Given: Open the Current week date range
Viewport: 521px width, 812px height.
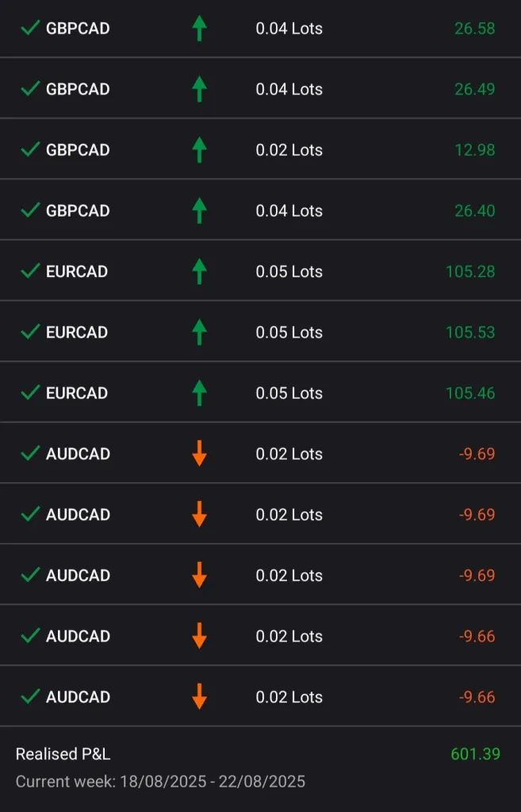Looking at the screenshot, I should (x=160, y=782).
